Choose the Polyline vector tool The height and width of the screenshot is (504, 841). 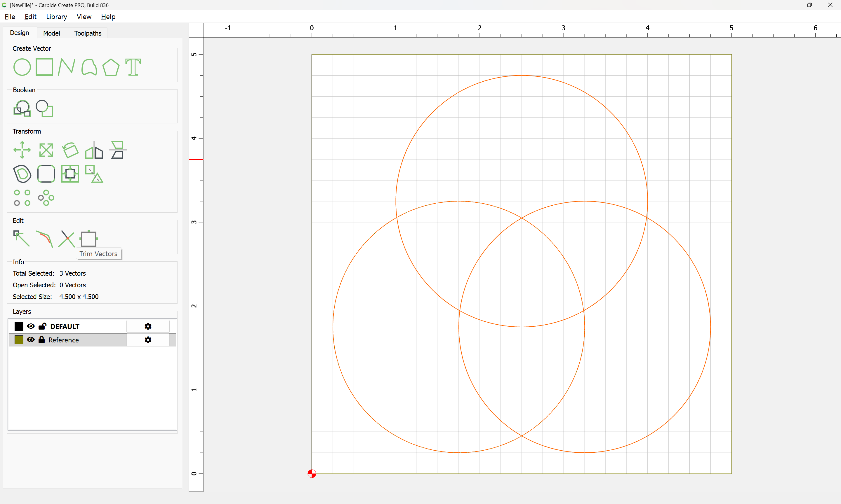66,67
